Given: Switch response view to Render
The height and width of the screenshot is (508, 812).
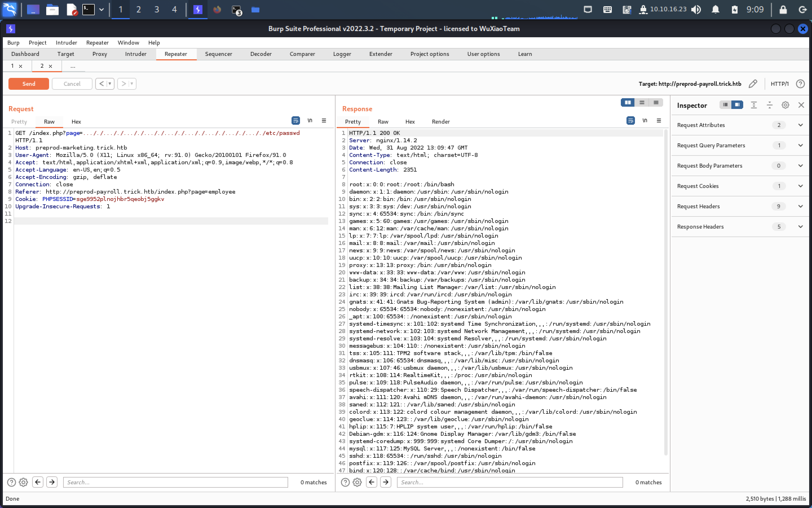Looking at the screenshot, I should 441,122.
